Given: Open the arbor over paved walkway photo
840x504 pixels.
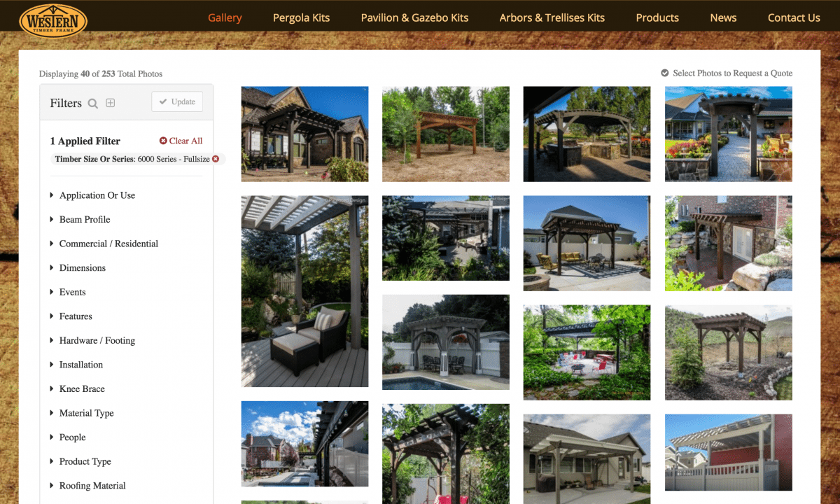Looking at the screenshot, I should [729, 134].
